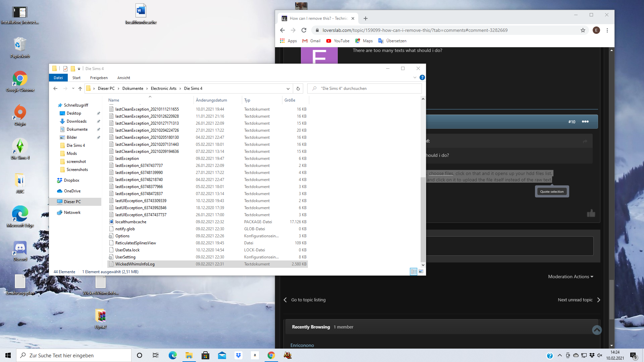This screenshot has height=362, width=644.
Task: Open Google Chrome desktop shortcut
Action: click(20, 81)
